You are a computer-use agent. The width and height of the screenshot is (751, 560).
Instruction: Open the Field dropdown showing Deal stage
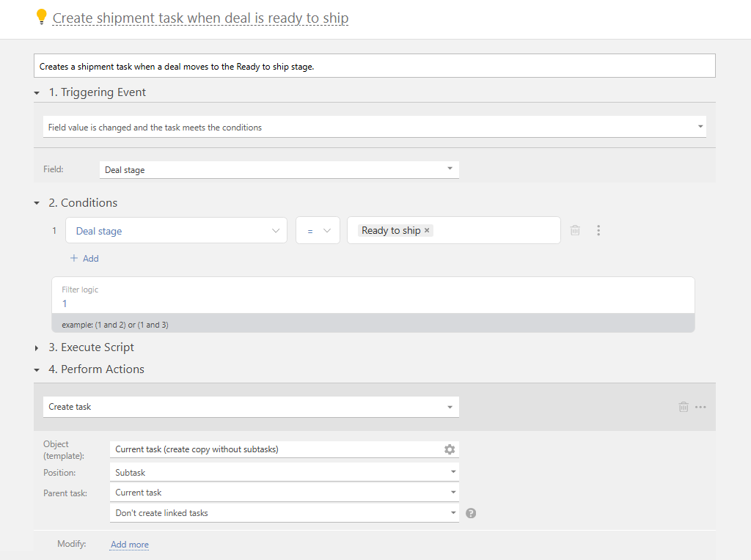(279, 169)
